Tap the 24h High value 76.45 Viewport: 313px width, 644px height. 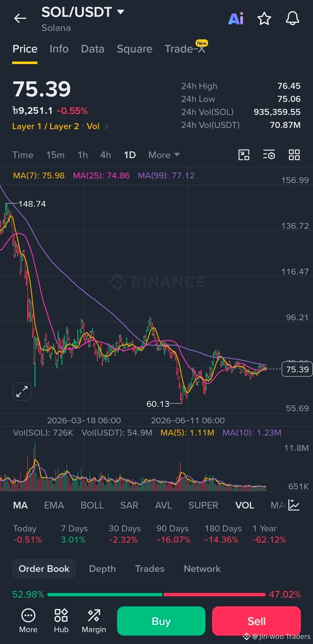coord(289,86)
